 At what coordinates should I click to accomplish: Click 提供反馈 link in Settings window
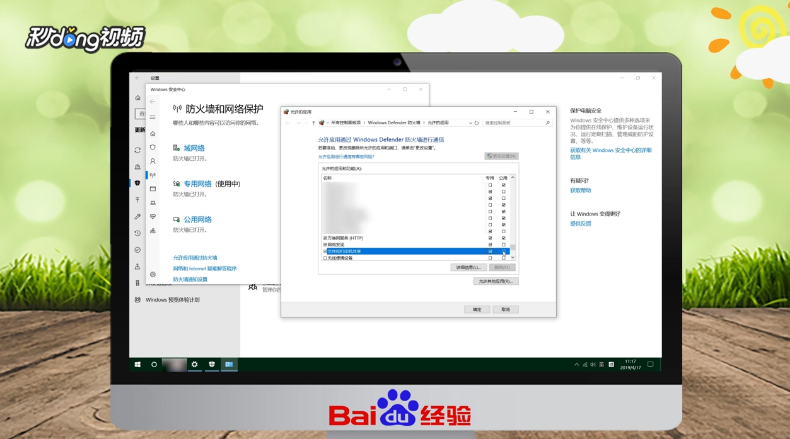[x=580, y=223]
